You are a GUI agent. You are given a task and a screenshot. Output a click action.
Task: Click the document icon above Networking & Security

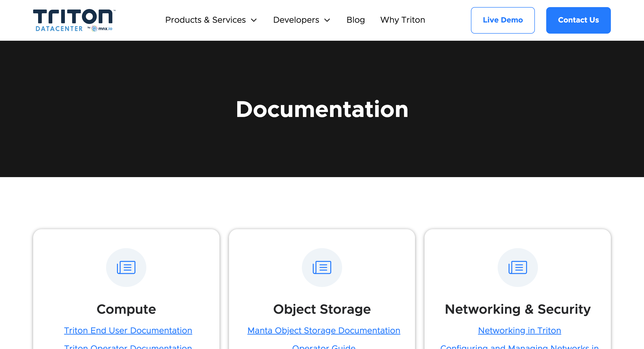coord(518,267)
